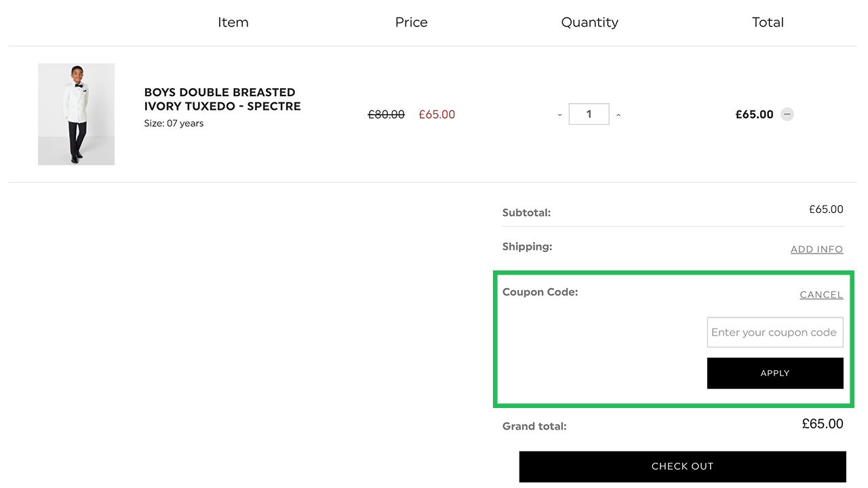Decrease quantity with the down arrow
Image resolution: width=868 pixels, height=488 pixels.
click(559, 115)
